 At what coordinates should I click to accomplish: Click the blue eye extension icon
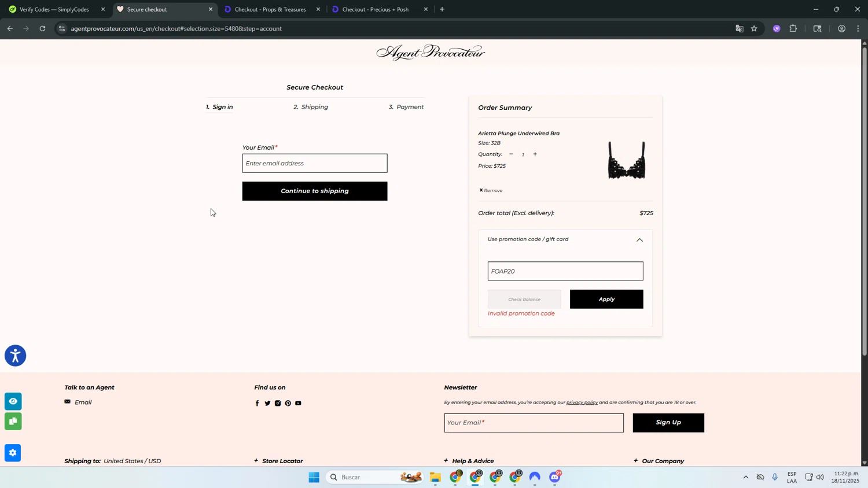pyautogui.click(x=13, y=401)
